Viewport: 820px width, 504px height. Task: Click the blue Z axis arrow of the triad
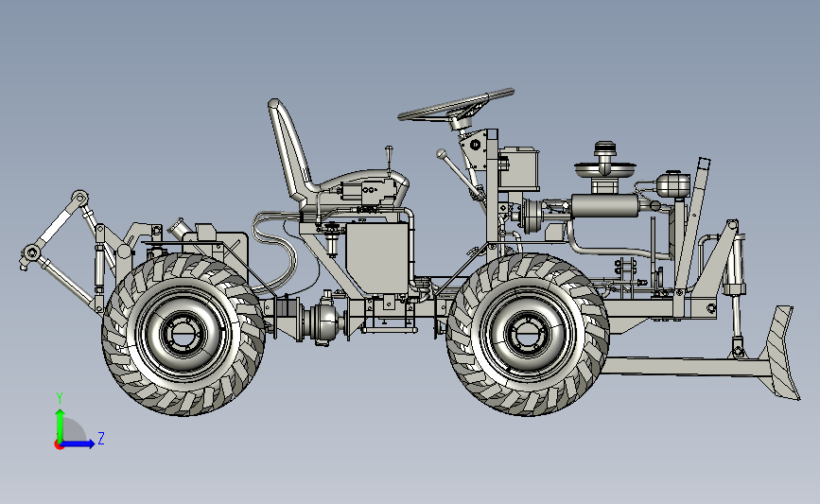[x=78, y=444]
